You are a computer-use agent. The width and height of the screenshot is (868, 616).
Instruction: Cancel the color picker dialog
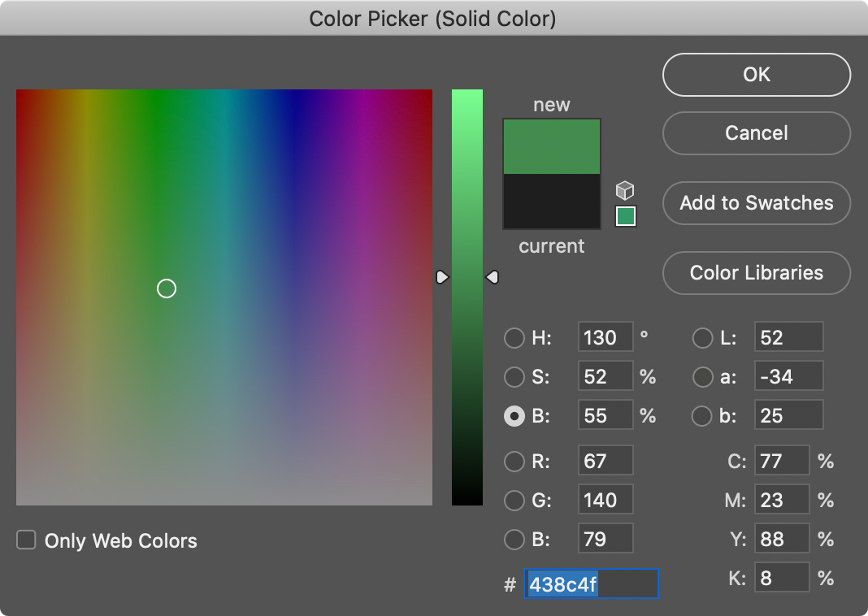point(756,133)
